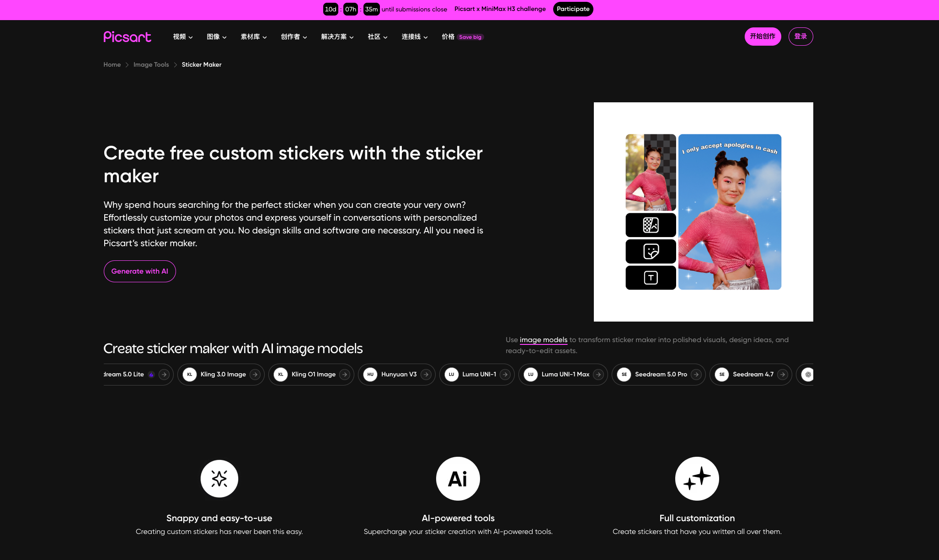Expand the 创作者 navigation dropdown

pyautogui.click(x=294, y=37)
